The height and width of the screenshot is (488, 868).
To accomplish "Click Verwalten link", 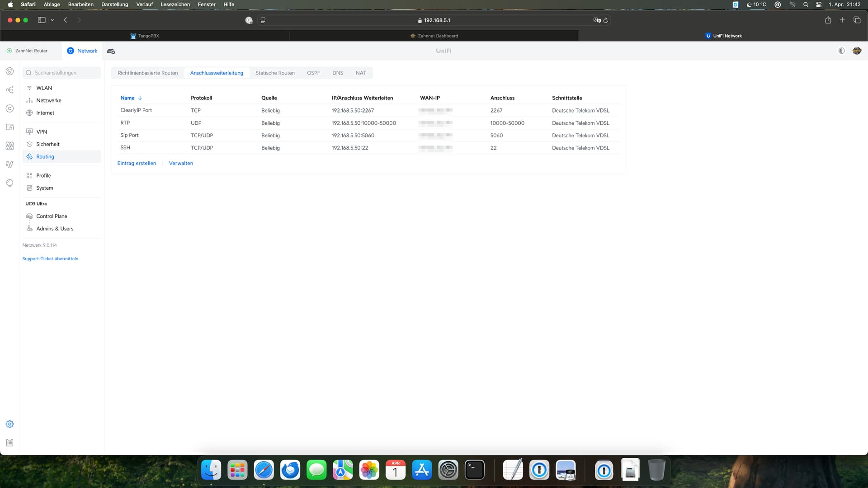I will click(x=181, y=163).
